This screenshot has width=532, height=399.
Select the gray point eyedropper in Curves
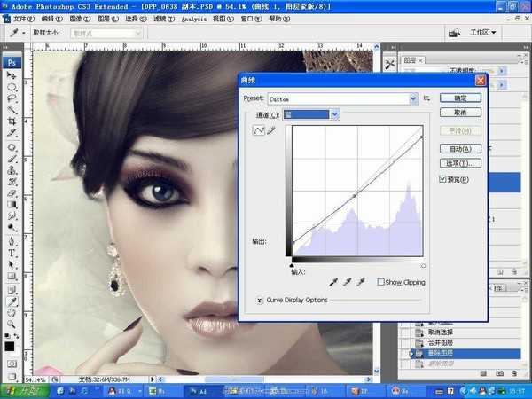pyautogui.click(x=348, y=282)
